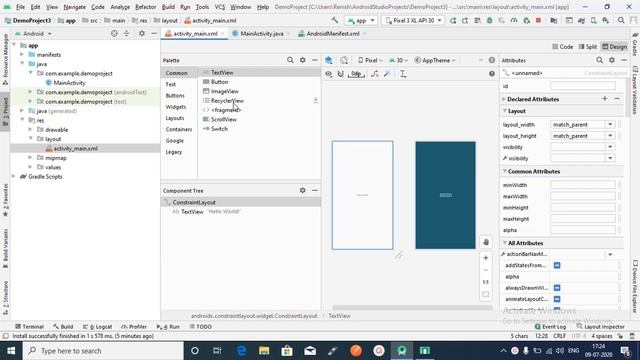640x360 pixels.
Task: Switch to Split view mode
Action: [x=588, y=47]
